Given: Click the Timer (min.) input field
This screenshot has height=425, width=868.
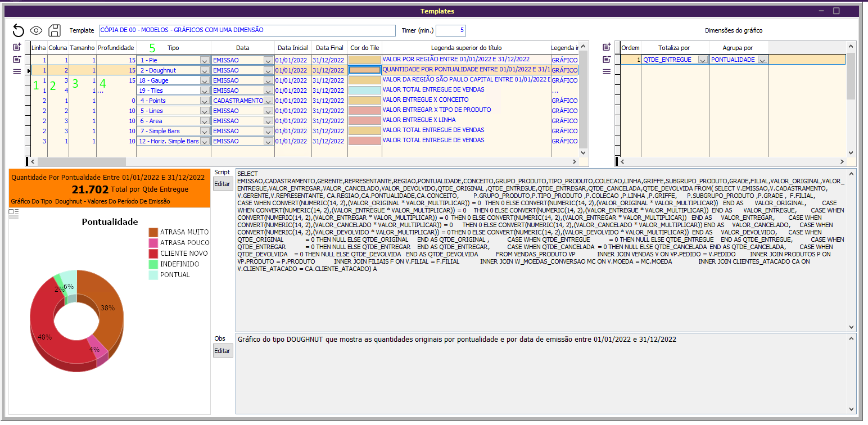Looking at the screenshot, I should 450,30.
